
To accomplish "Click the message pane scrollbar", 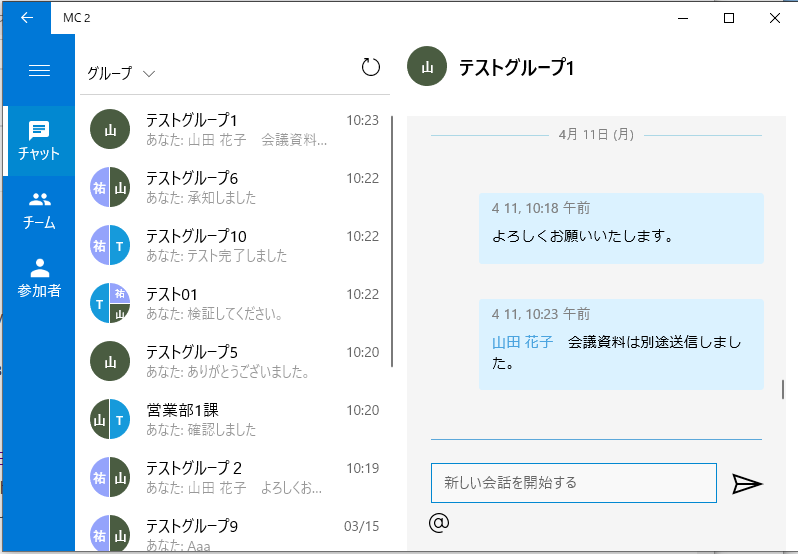I will 783,390.
